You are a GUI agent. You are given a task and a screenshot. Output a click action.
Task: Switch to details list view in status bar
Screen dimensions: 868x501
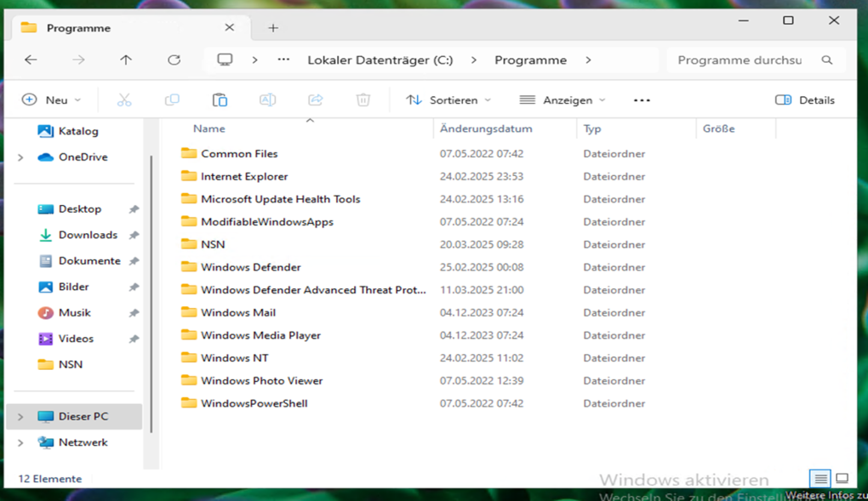tap(819, 479)
